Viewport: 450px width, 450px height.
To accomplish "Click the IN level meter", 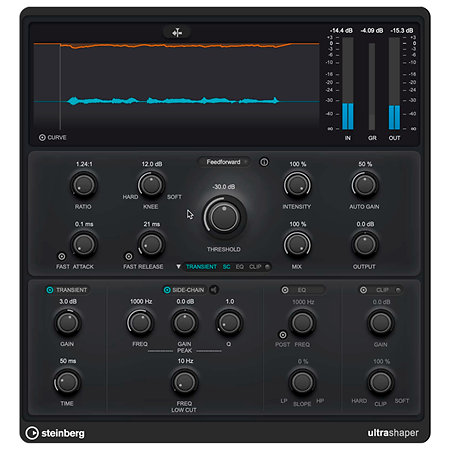I will 348,83.
